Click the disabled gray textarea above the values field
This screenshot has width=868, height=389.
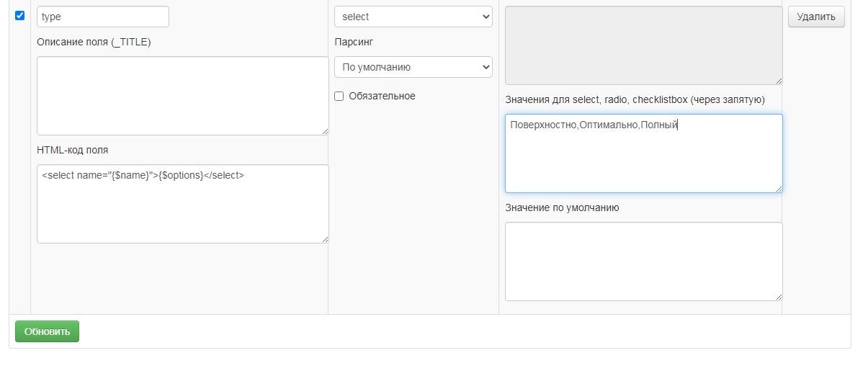point(644,45)
